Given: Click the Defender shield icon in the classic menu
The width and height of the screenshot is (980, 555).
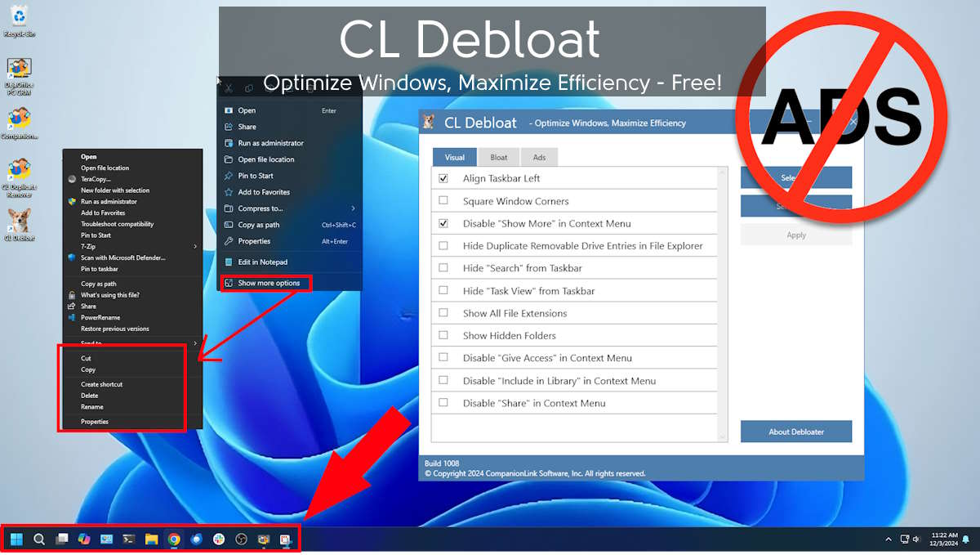Looking at the screenshot, I should tap(72, 257).
